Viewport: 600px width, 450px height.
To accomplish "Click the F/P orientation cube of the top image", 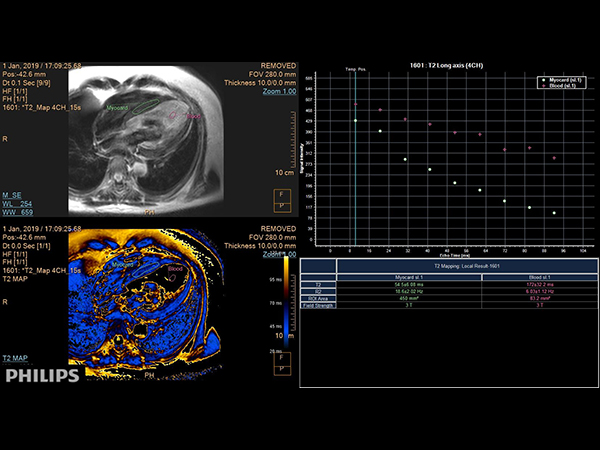I will click(x=282, y=201).
